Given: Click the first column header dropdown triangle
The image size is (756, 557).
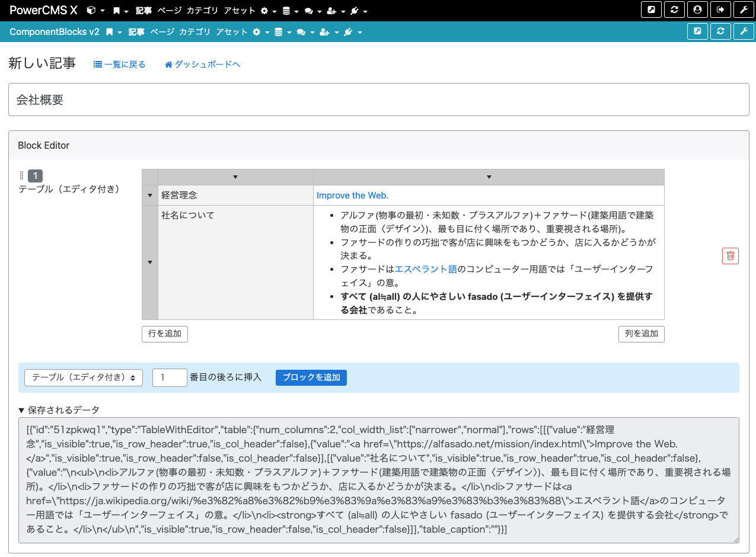Looking at the screenshot, I should (235, 177).
